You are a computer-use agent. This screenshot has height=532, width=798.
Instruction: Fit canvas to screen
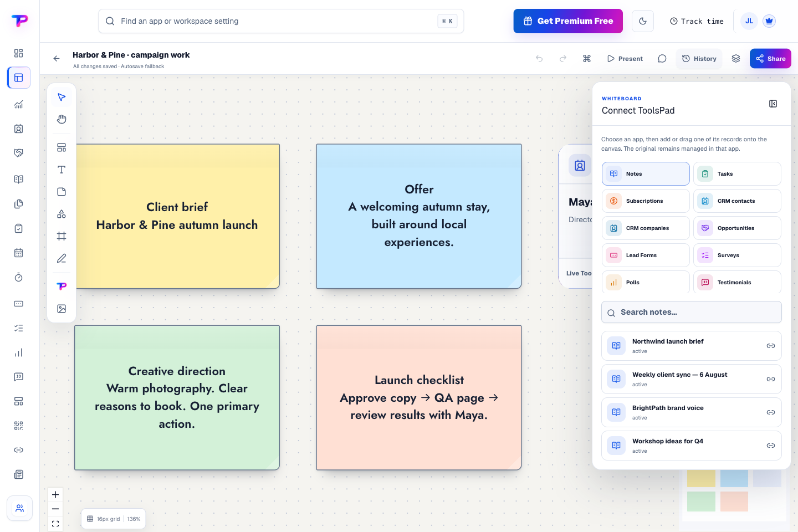pos(55,524)
